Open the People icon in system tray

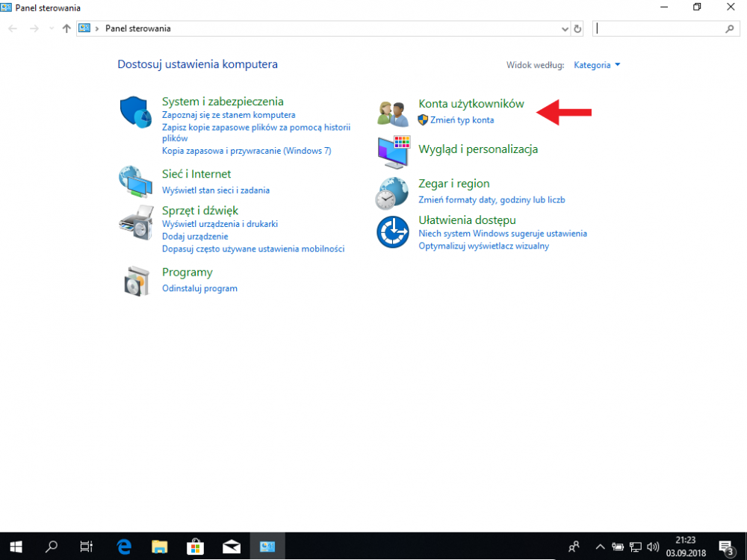click(x=574, y=547)
